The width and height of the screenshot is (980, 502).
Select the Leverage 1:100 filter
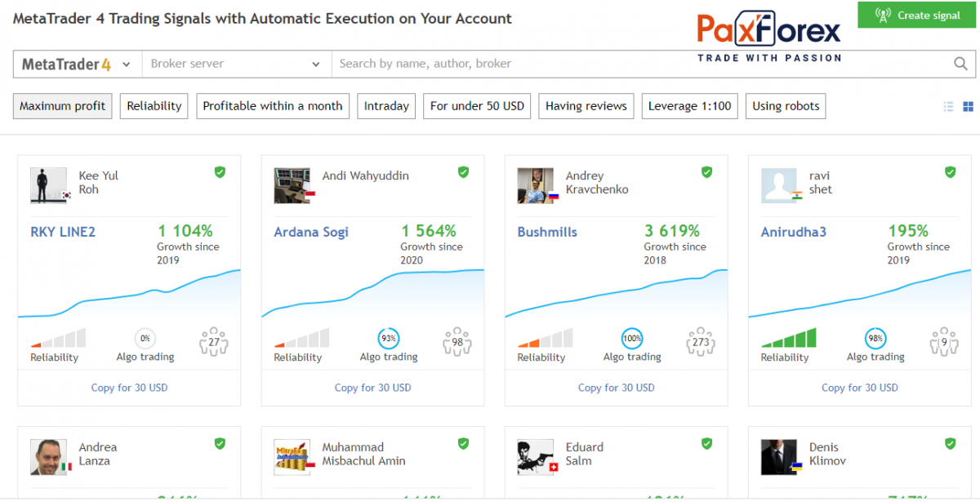point(689,106)
